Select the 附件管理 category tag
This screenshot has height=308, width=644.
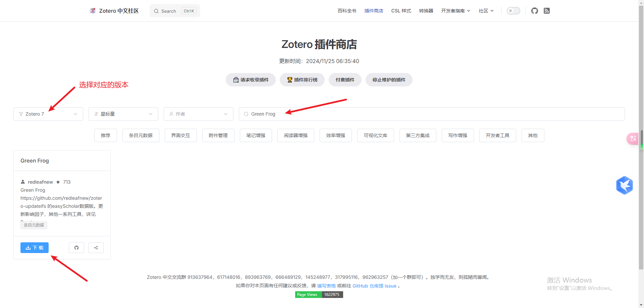(218, 135)
